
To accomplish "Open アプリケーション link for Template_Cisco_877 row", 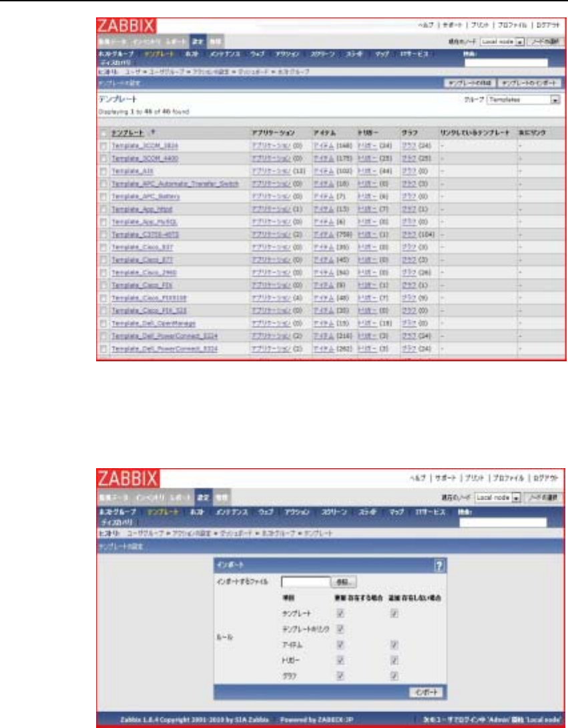I will [x=271, y=260].
